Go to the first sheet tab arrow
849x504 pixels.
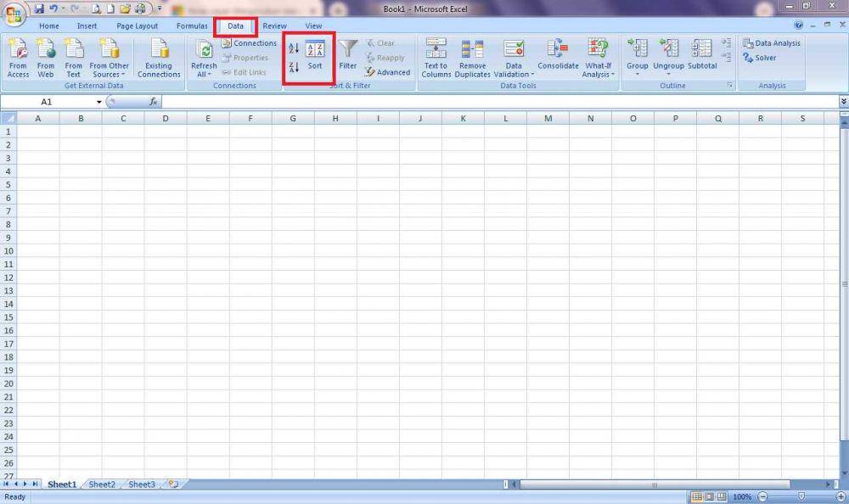pos(6,484)
